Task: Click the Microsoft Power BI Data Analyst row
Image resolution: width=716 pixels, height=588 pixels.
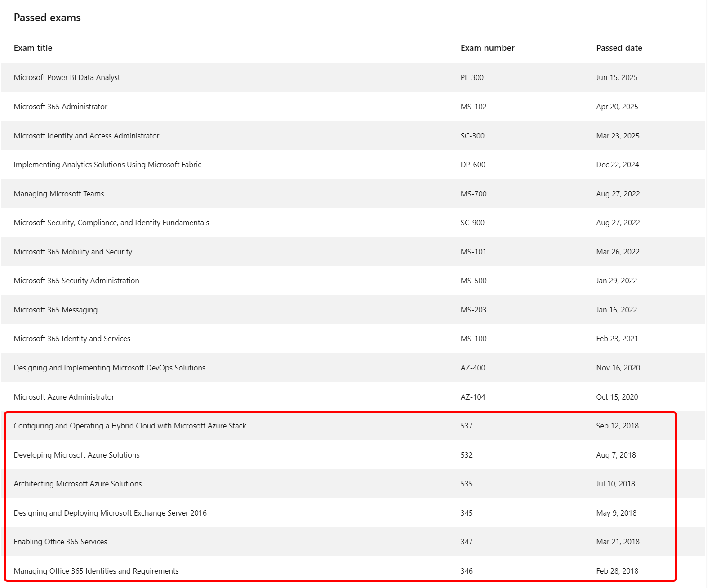Action: click(x=353, y=77)
